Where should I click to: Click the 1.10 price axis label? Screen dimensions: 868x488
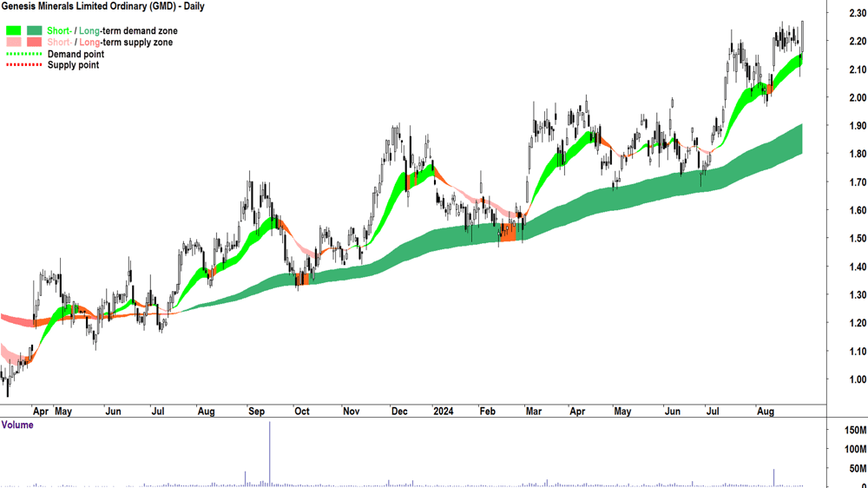[x=857, y=351]
